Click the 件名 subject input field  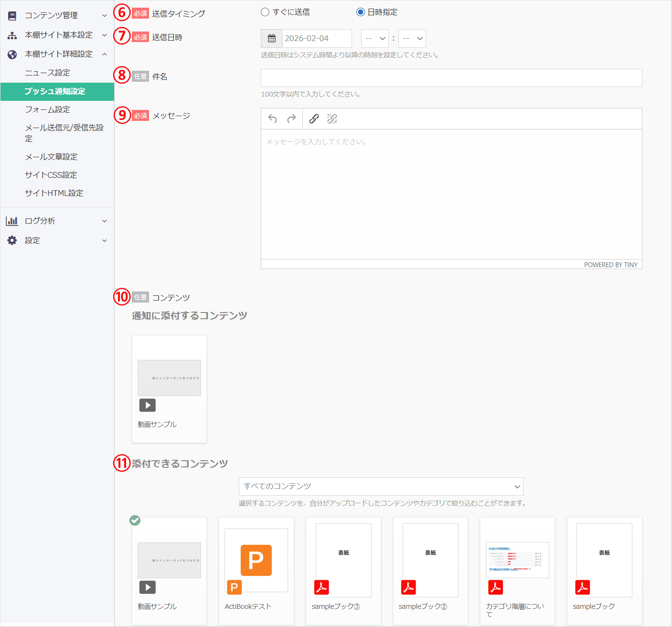click(x=451, y=78)
